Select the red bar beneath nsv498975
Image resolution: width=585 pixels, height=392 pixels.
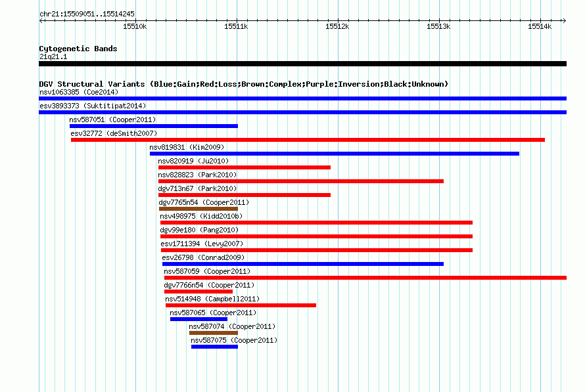316,223
